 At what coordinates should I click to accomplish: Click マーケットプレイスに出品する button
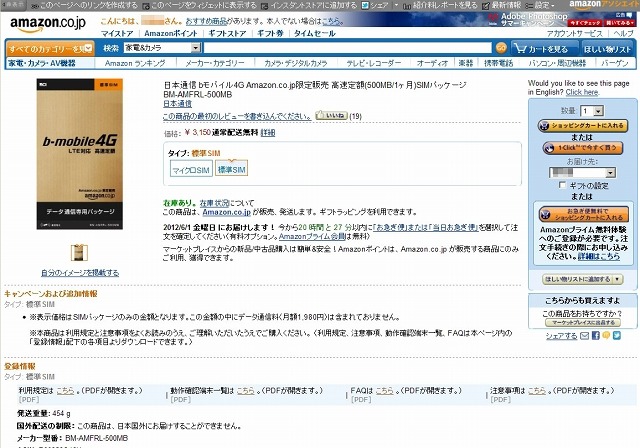coord(583,323)
